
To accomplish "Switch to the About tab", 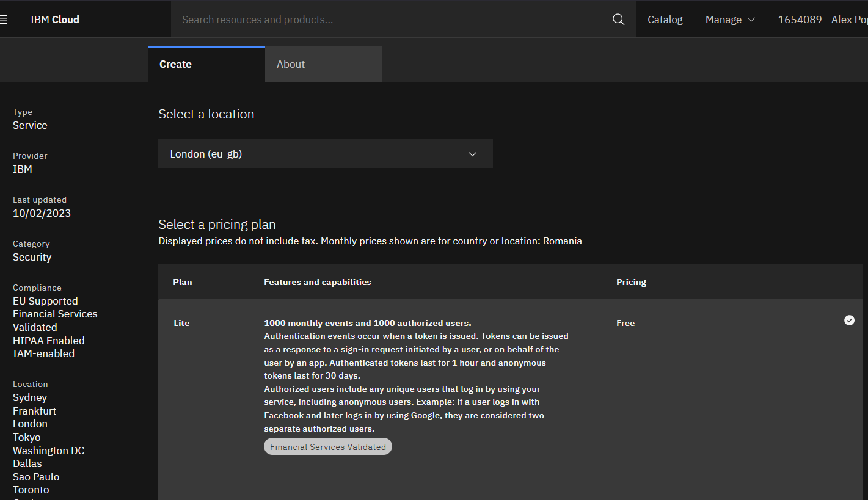I will 324,64.
